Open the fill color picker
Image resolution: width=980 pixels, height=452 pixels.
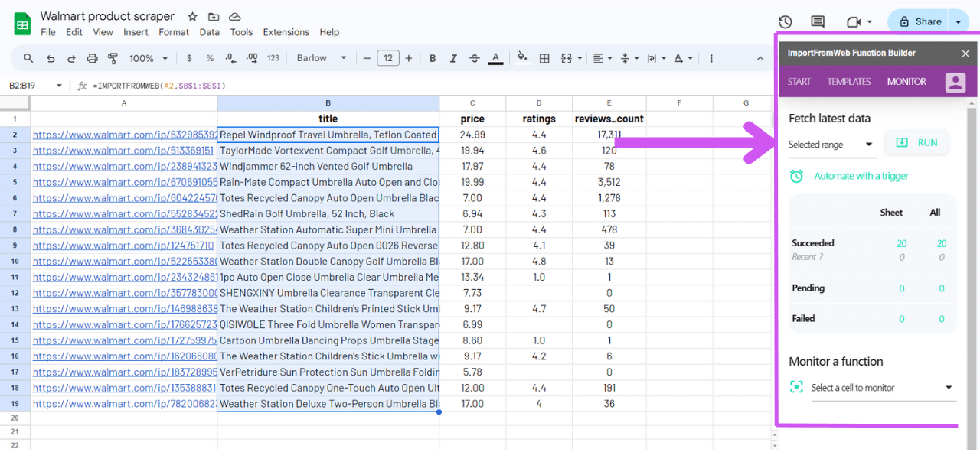(x=522, y=59)
